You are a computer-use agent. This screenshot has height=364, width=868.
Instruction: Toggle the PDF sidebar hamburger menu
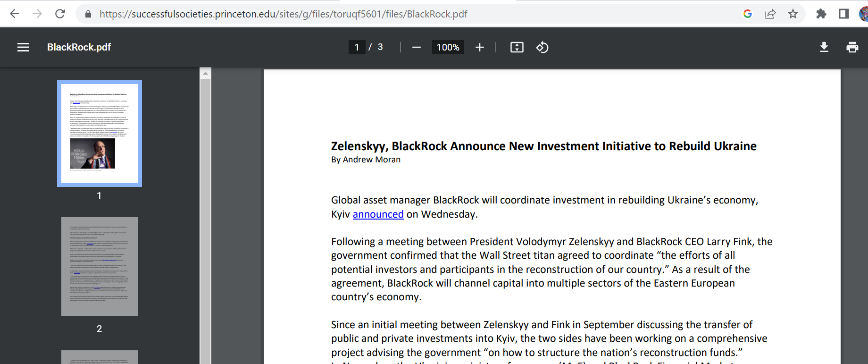[x=23, y=47]
